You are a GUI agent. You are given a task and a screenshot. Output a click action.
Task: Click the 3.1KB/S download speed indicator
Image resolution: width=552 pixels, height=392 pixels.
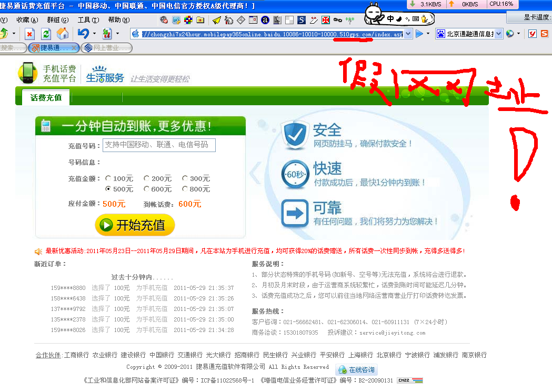(426, 4)
